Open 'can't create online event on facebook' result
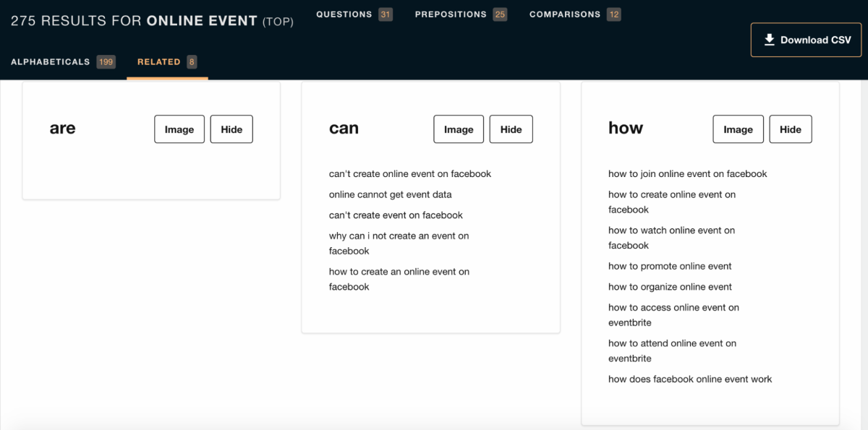This screenshot has width=868, height=430. pos(410,174)
